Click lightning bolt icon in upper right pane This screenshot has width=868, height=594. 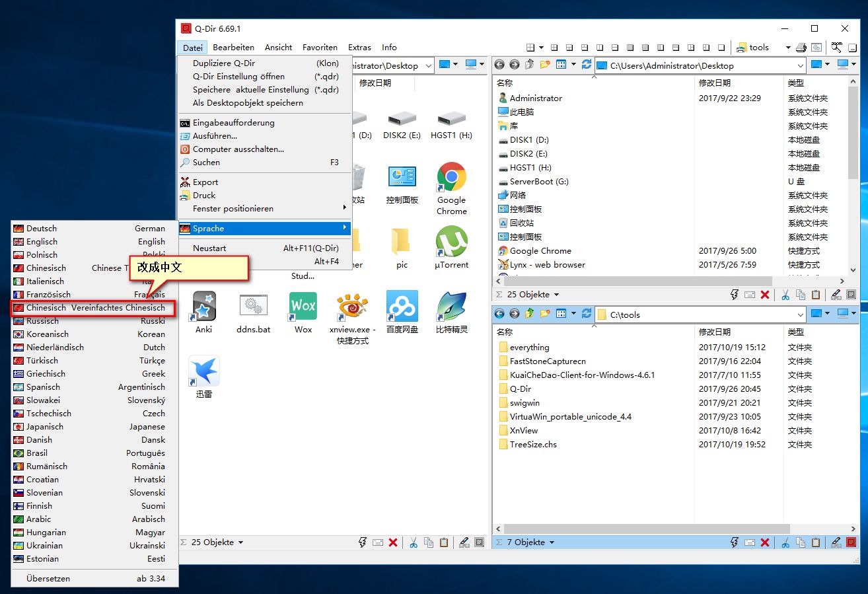pyautogui.click(x=735, y=295)
